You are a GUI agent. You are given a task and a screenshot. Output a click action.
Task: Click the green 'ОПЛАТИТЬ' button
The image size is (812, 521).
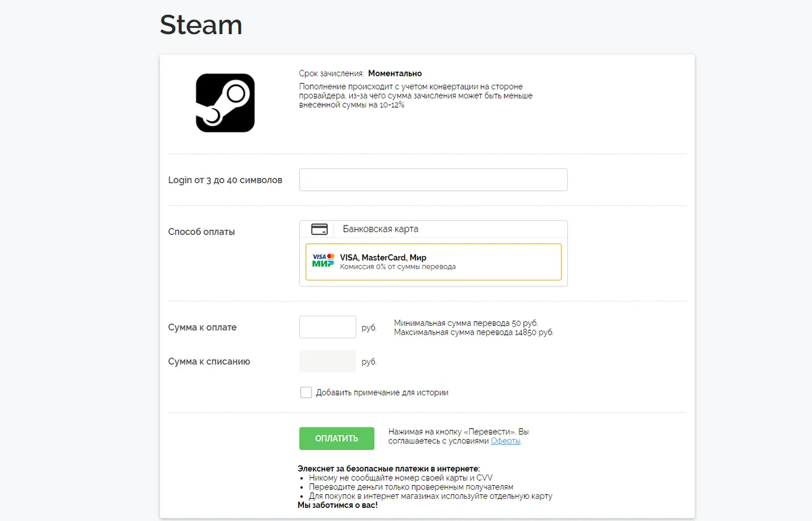point(337,438)
